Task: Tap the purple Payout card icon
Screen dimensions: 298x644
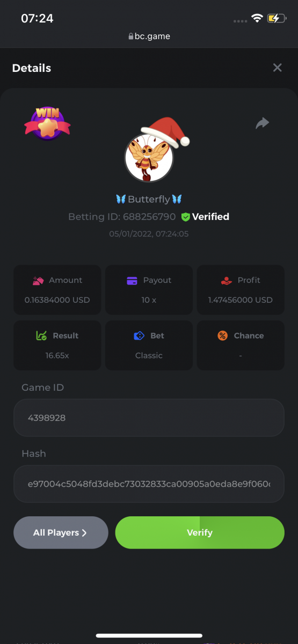Action: [132, 280]
